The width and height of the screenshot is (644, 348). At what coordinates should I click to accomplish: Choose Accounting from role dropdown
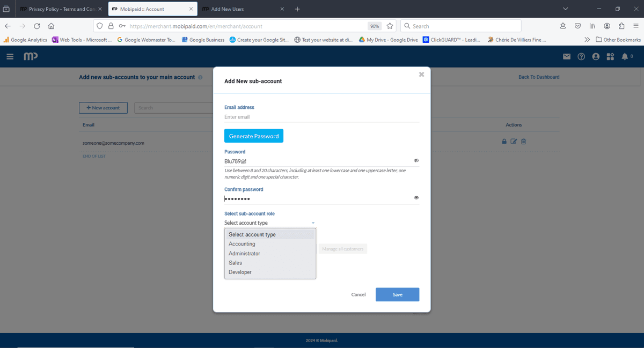point(242,244)
